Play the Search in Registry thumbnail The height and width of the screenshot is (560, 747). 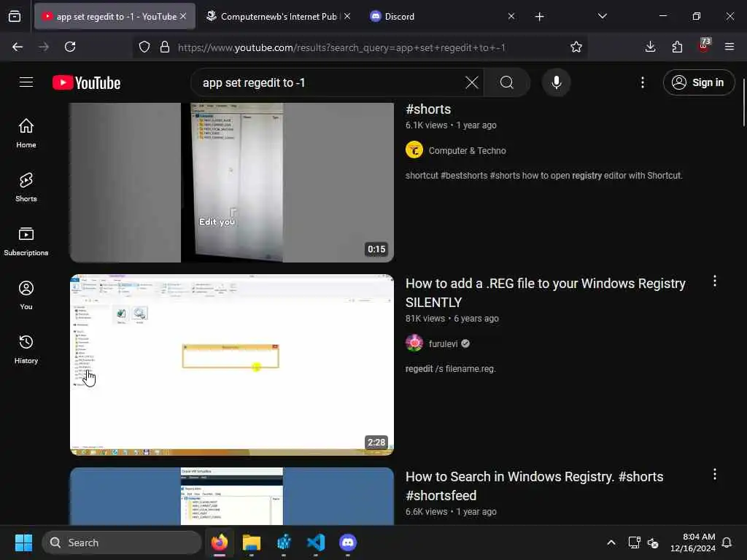pyautogui.click(x=231, y=496)
